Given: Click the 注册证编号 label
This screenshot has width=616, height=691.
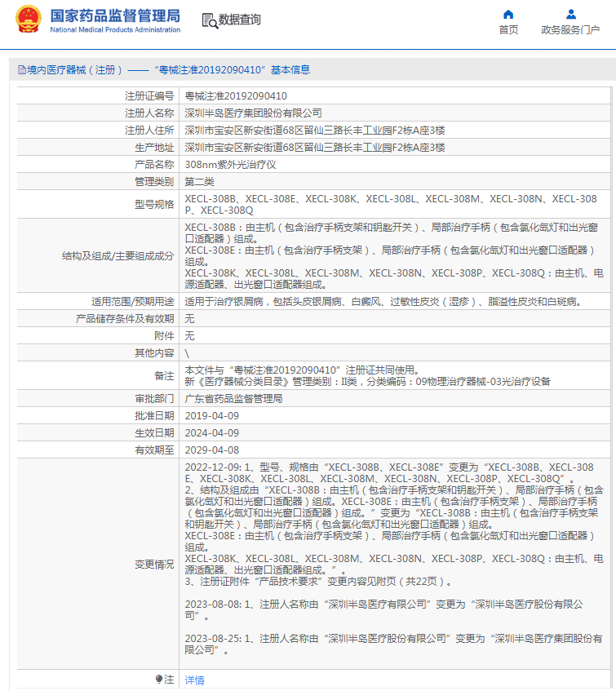Looking at the screenshot, I should 149,96.
